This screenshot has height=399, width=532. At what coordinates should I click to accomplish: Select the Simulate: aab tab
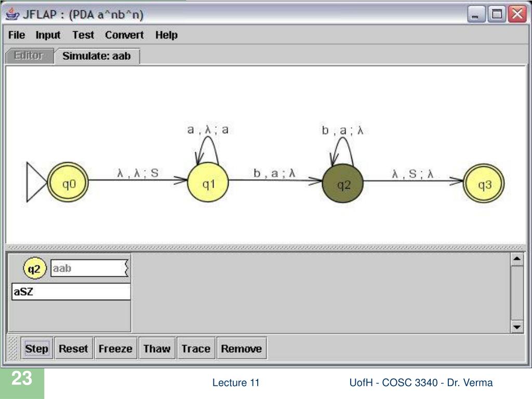coord(97,56)
